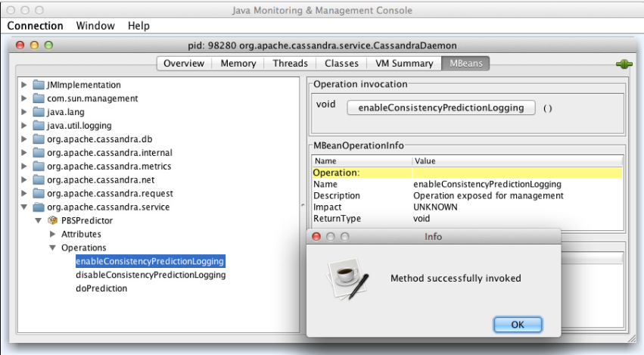Screen dimensions: 644x355
Task: Switch to the VM Summary tab
Action: coord(404,64)
